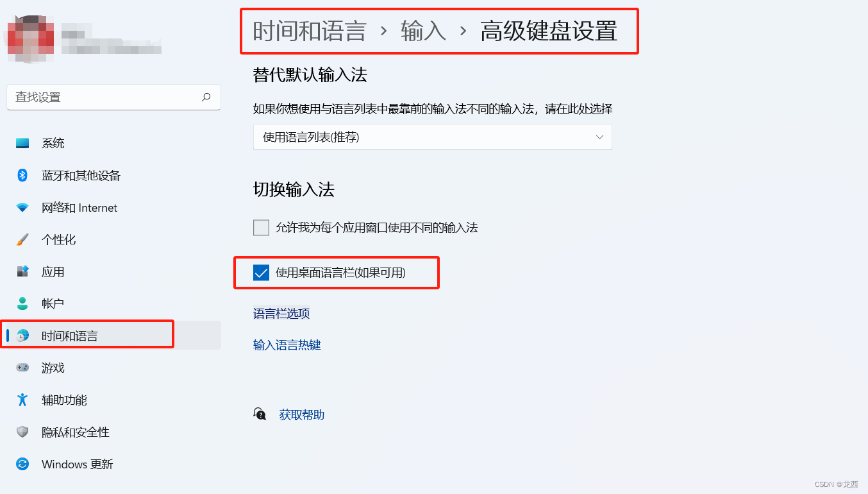Image resolution: width=868 pixels, height=494 pixels.
Task: Open the shield icon for 隐私和安全性
Action: pyautogui.click(x=22, y=432)
